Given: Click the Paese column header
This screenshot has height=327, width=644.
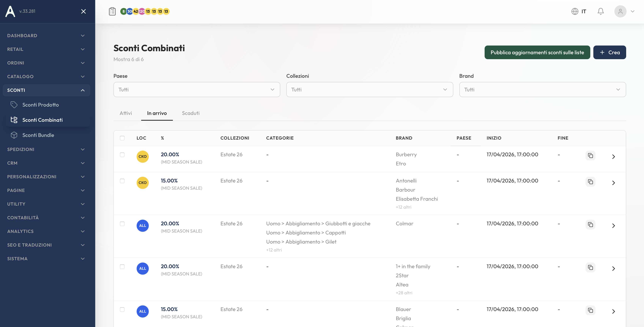Looking at the screenshot, I should pyautogui.click(x=464, y=138).
